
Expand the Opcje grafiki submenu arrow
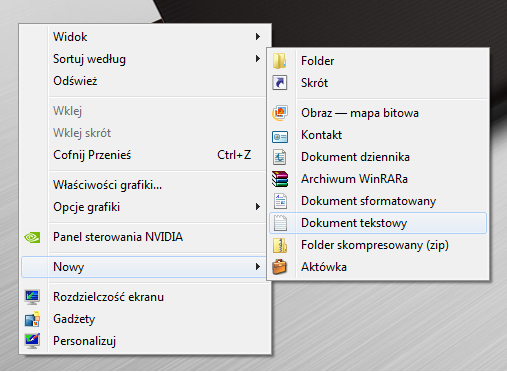(x=258, y=207)
